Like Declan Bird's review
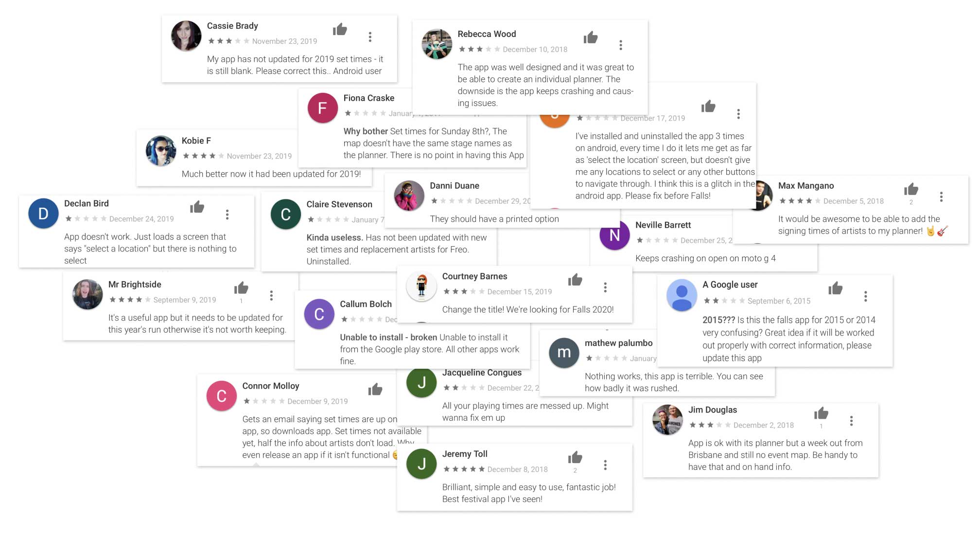 click(197, 207)
